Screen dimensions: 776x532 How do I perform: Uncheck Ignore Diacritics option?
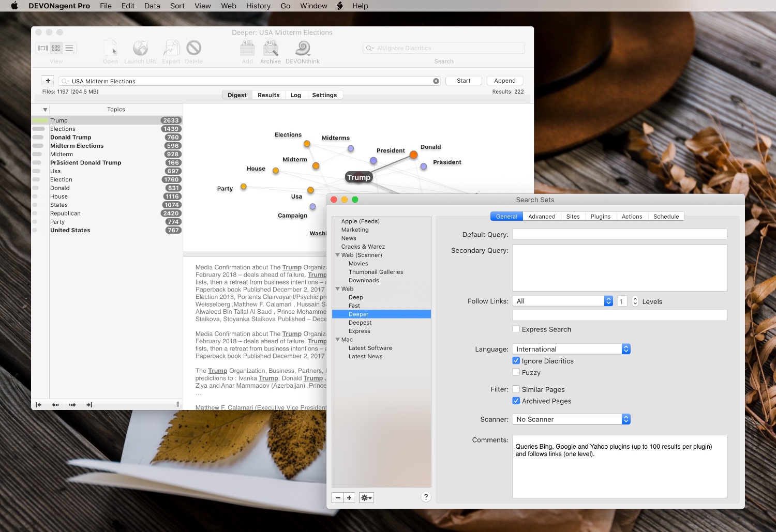coord(516,361)
